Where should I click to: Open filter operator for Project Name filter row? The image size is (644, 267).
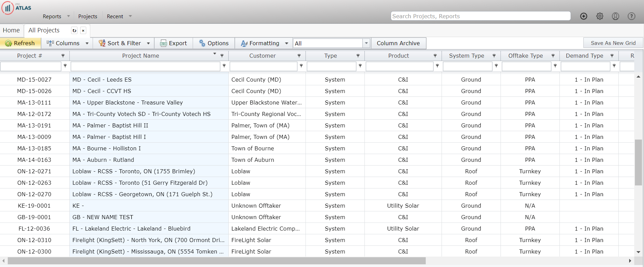224,66
